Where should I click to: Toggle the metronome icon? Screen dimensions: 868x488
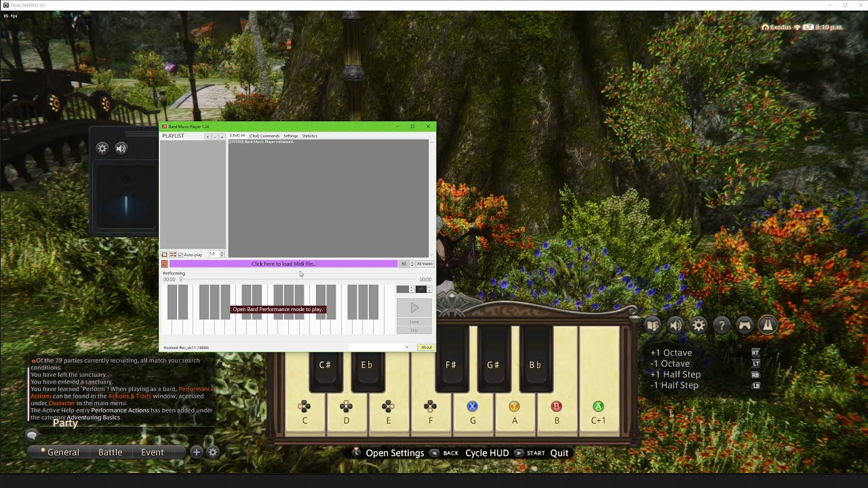[768, 325]
